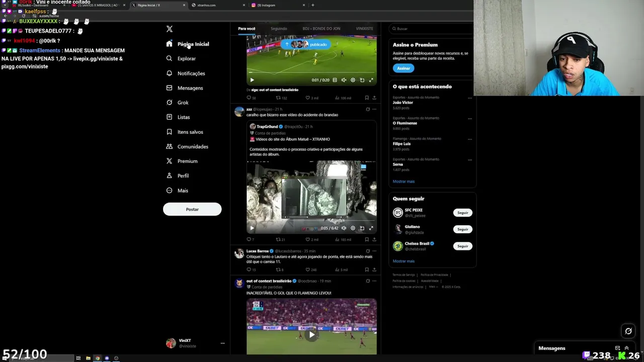Open the Mensagens envelope icon in sidebar

pos(169,87)
